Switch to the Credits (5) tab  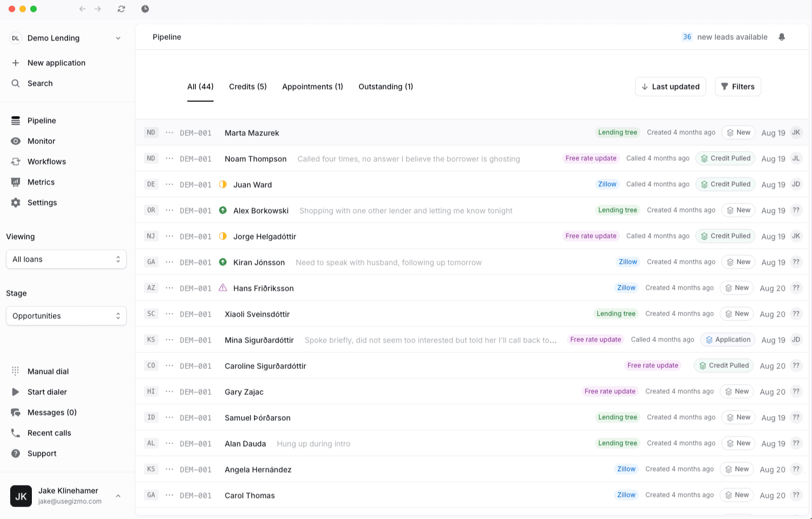click(x=248, y=87)
